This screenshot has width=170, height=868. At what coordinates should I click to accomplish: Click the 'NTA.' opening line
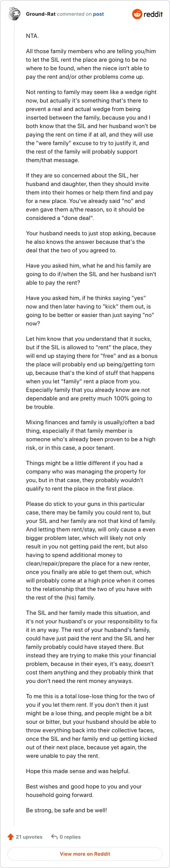(x=32, y=36)
